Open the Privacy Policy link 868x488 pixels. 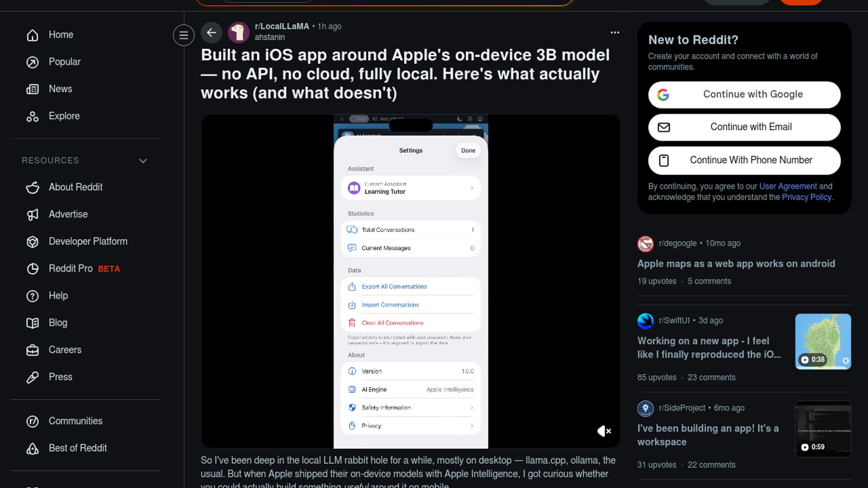[806, 197]
